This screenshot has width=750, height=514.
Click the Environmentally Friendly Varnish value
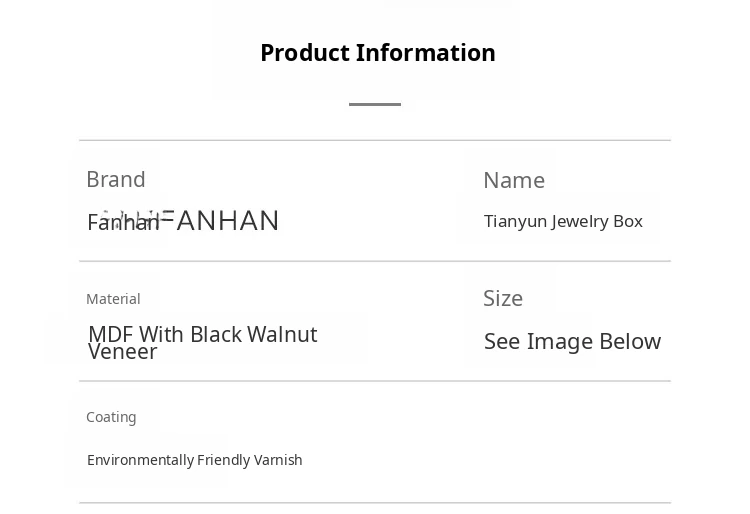[x=194, y=460]
